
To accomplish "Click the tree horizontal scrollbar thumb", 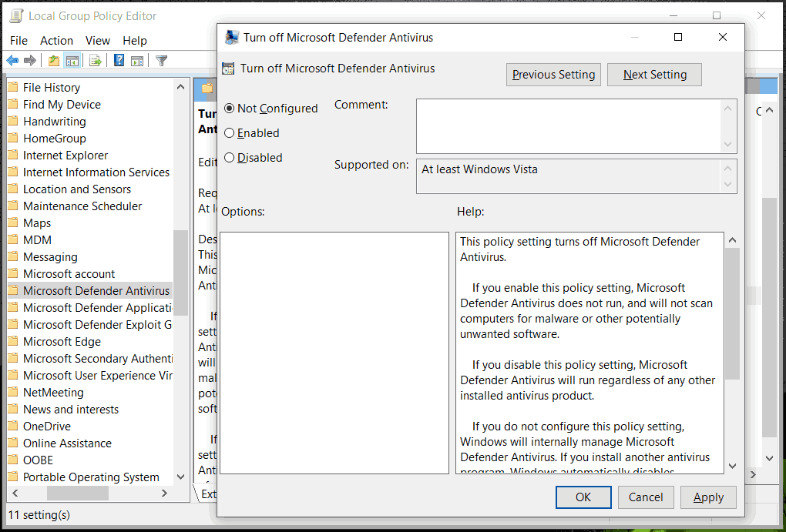I will [78, 493].
